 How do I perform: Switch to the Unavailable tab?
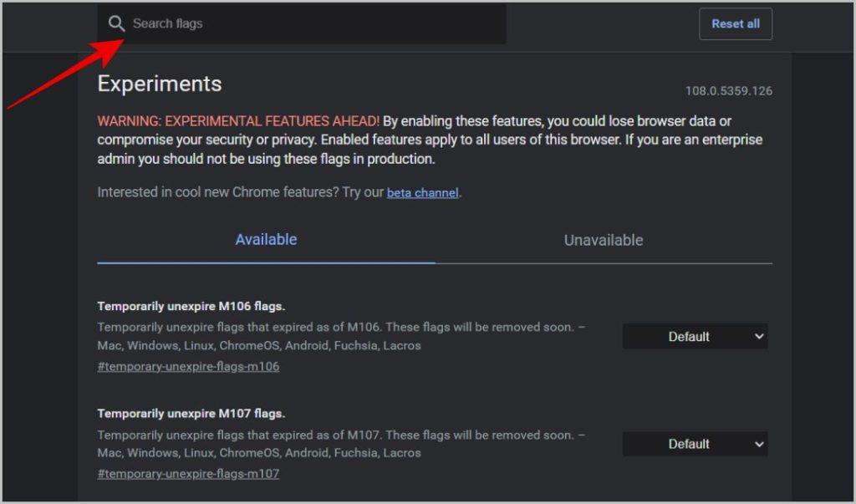pos(604,240)
